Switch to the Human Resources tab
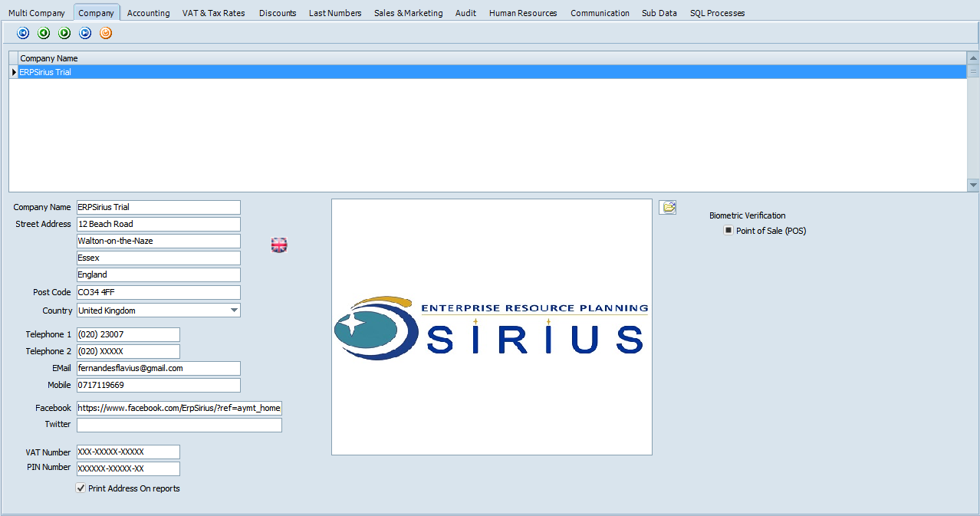This screenshot has width=980, height=516. point(523,13)
